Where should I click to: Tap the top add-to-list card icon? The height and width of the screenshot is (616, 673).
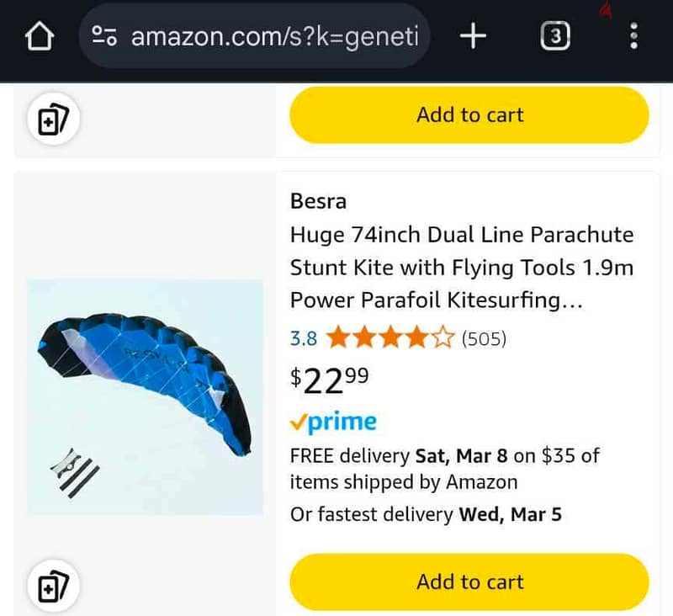[53, 119]
